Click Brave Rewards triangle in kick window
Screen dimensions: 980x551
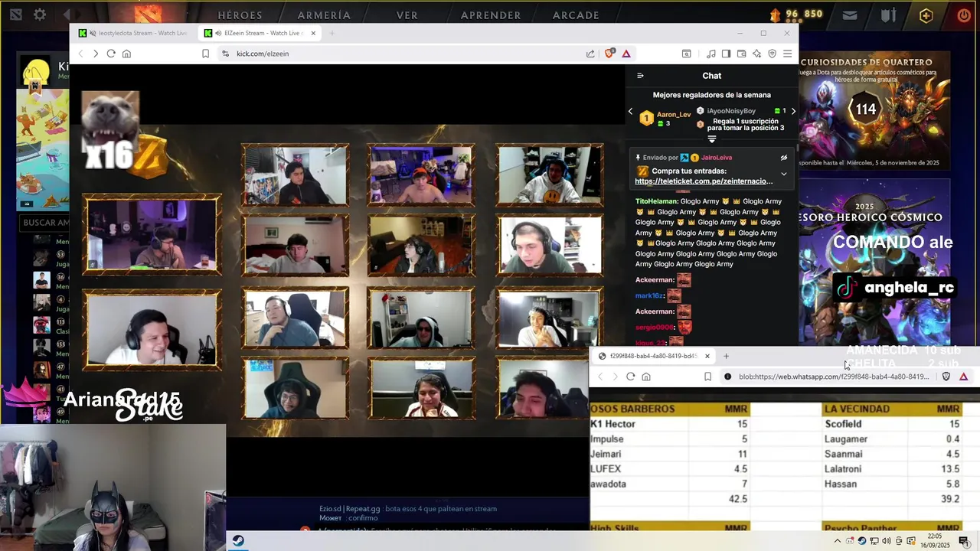(x=626, y=54)
